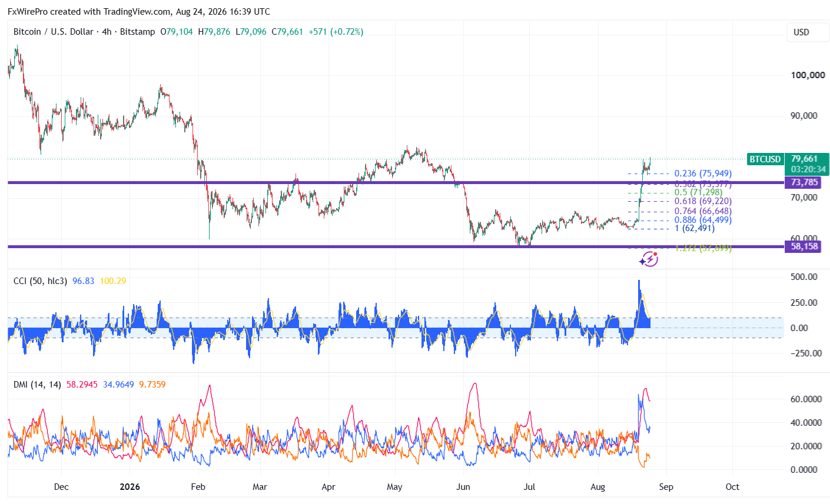Click the CCI (50, hlc3) indicator label
This screenshot has height=504, width=830.
(40, 281)
